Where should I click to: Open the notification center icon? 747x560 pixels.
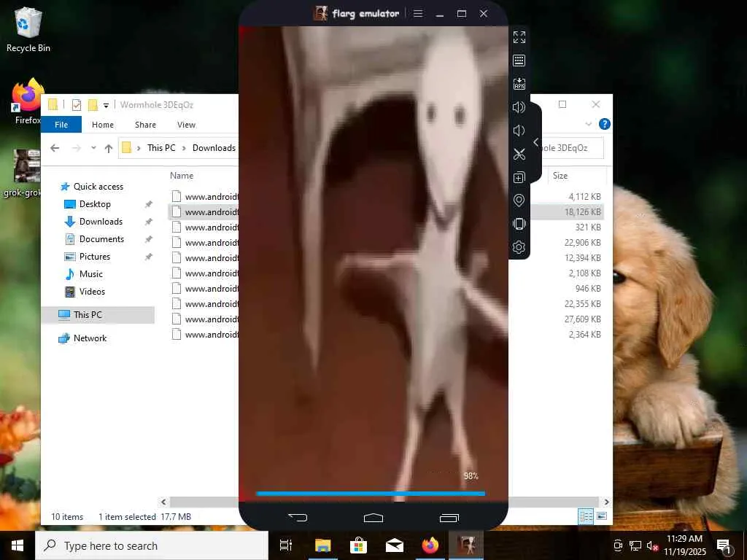[x=724, y=545]
